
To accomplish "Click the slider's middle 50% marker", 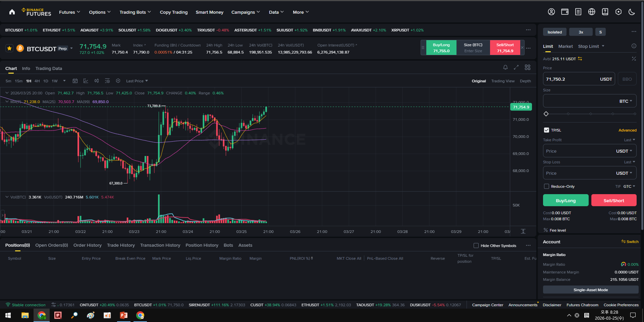I will [x=590, y=114].
